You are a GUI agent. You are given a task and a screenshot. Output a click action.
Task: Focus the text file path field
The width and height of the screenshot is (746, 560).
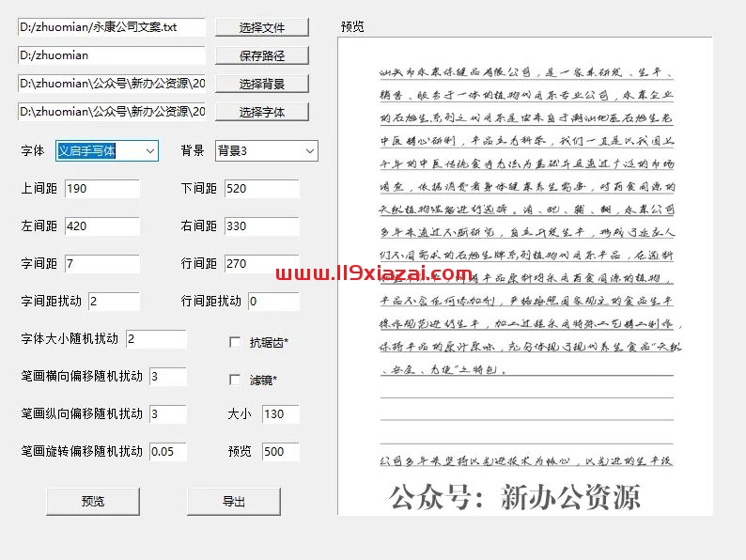(x=112, y=27)
